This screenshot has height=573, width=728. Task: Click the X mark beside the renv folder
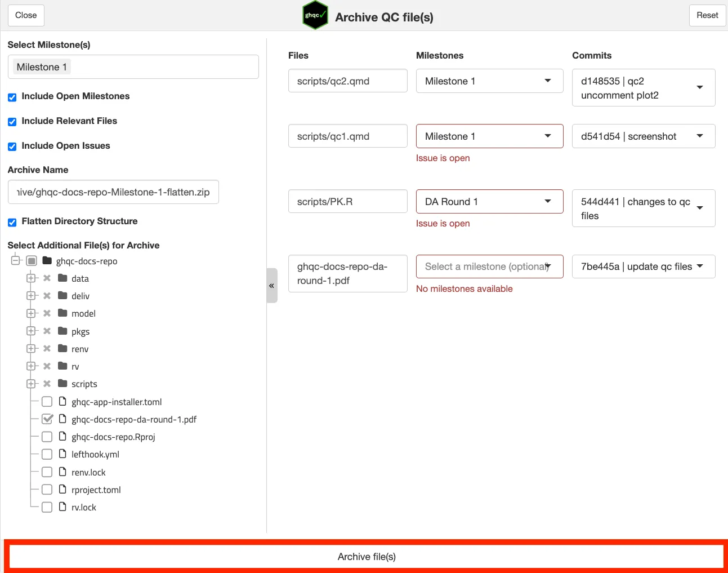[47, 349]
